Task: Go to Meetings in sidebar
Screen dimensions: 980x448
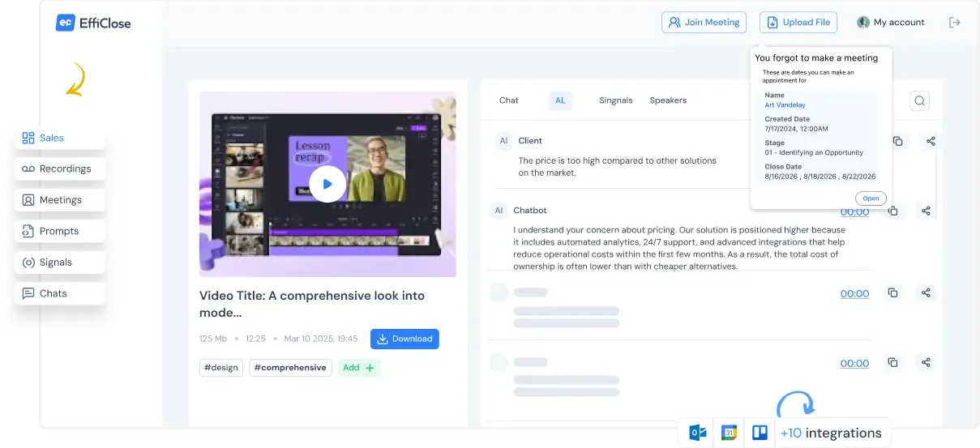Action: (x=60, y=200)
